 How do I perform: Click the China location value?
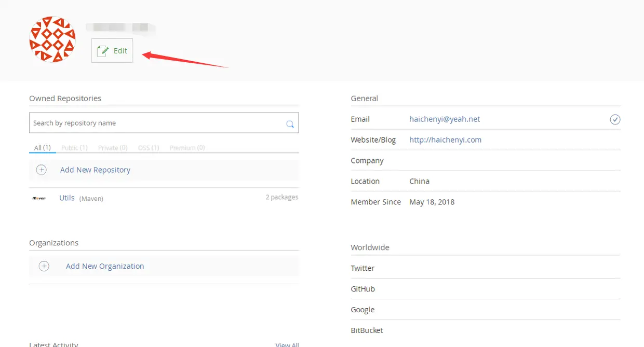point(419,181)
